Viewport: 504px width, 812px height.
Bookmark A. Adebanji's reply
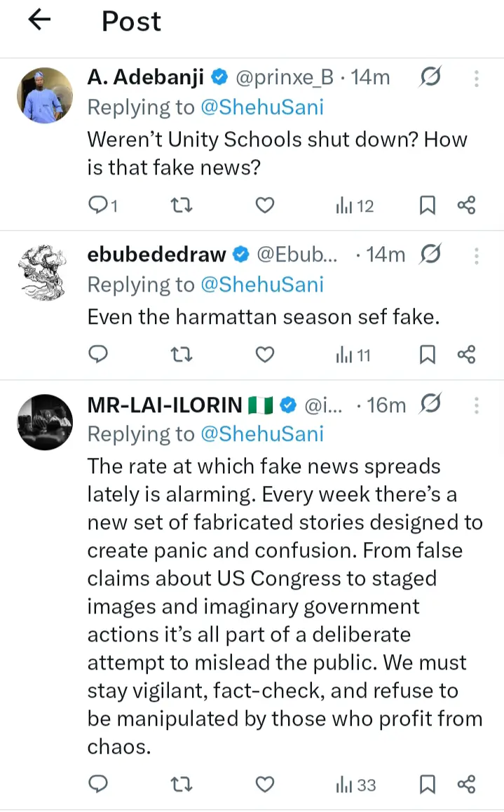427,205
